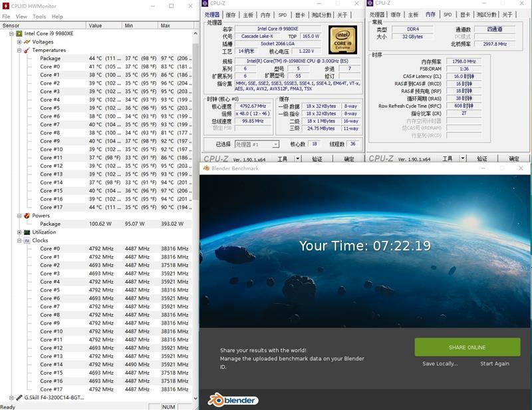Open 关于 tab in CPU-Z memory window

point(507,15)
